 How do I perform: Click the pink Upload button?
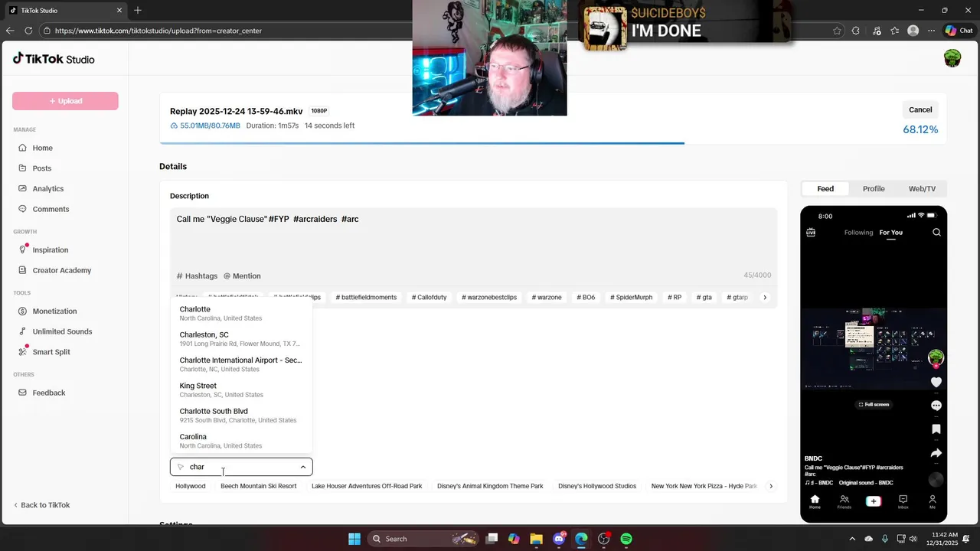65,101
